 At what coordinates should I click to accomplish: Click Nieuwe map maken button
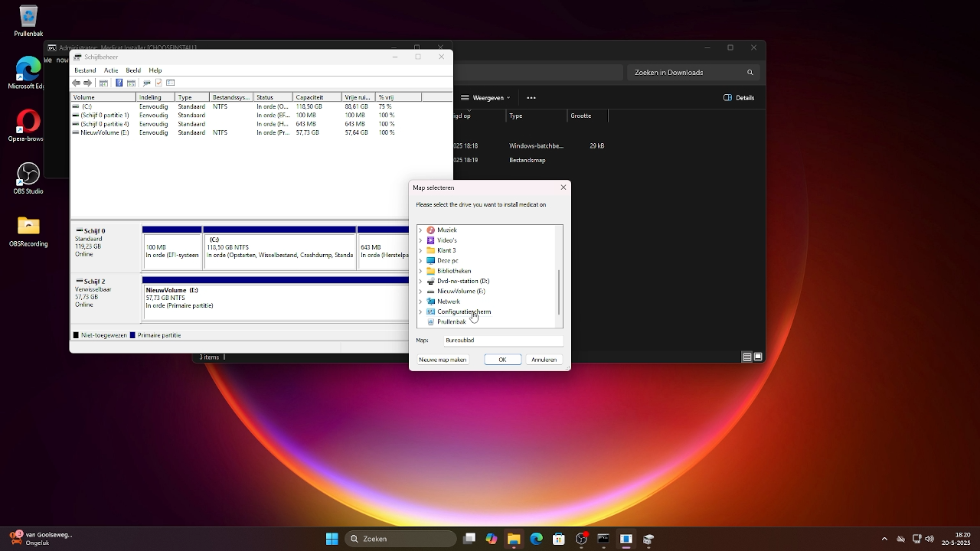(x=443, y=360)
